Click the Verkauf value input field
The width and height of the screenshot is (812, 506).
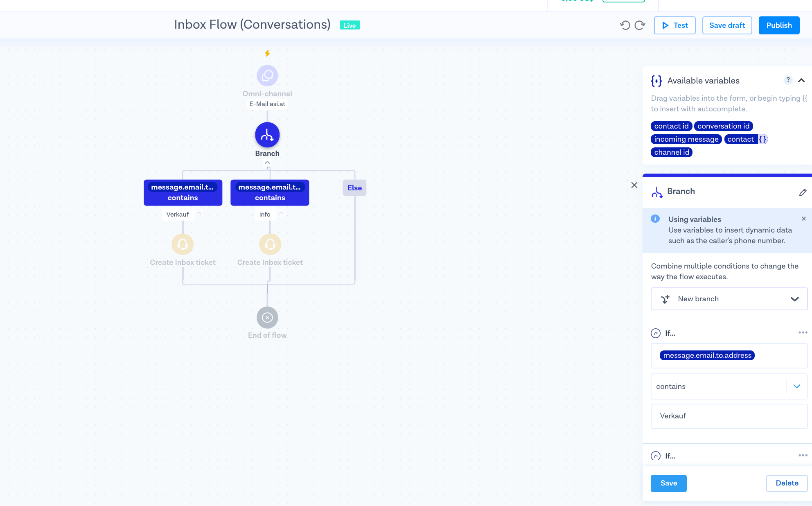pyautogui.click(x=729, y=416)
